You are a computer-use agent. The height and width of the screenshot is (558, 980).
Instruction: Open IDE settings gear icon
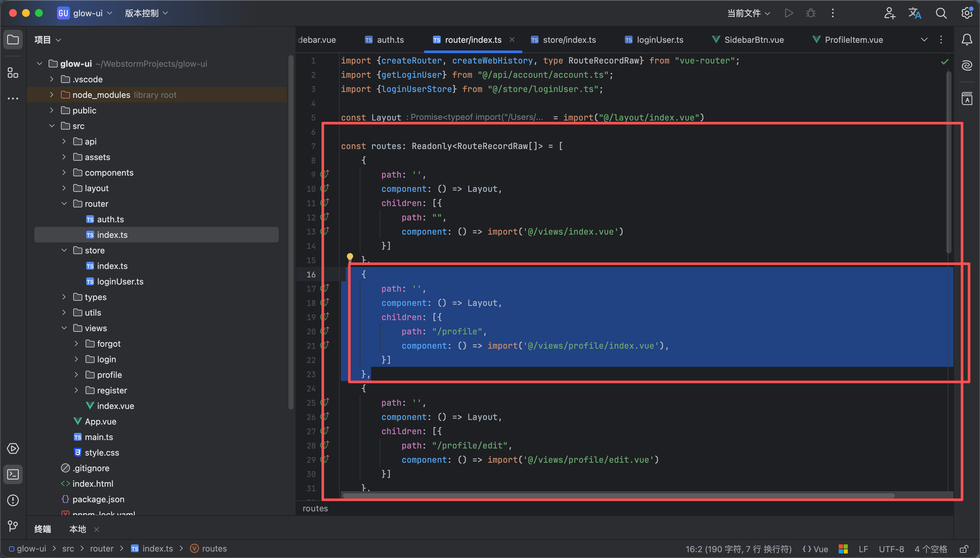pyautogui.click(x=967, y=13)
